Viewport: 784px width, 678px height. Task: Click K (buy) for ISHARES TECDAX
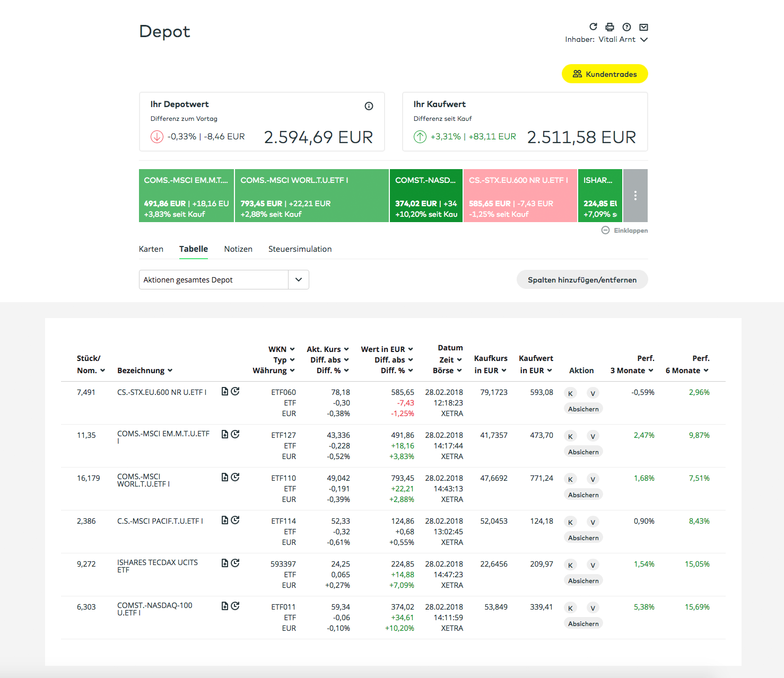[570, 565]
